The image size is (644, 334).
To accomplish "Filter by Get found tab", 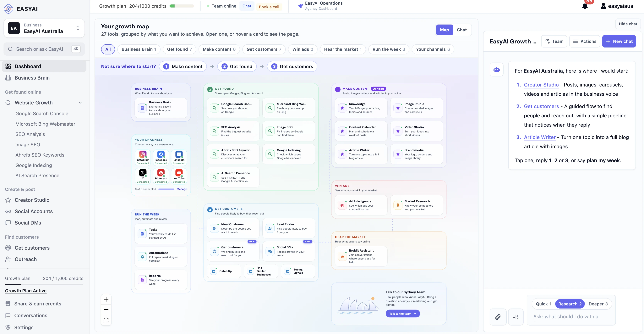I will [179, 49].
